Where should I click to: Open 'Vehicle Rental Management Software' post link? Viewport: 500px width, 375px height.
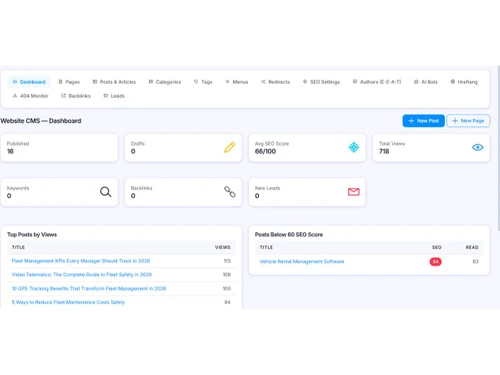302,261
